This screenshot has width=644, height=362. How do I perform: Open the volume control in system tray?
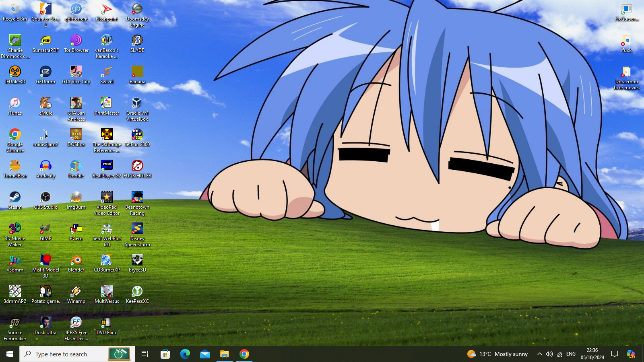[x=549, y=354]
